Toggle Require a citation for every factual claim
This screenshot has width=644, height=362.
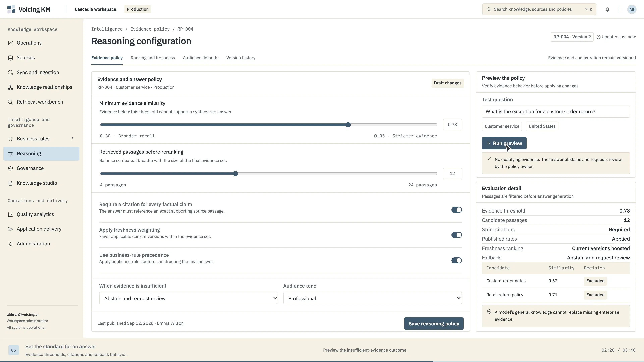pyautogui.click(x=457, y=210)
